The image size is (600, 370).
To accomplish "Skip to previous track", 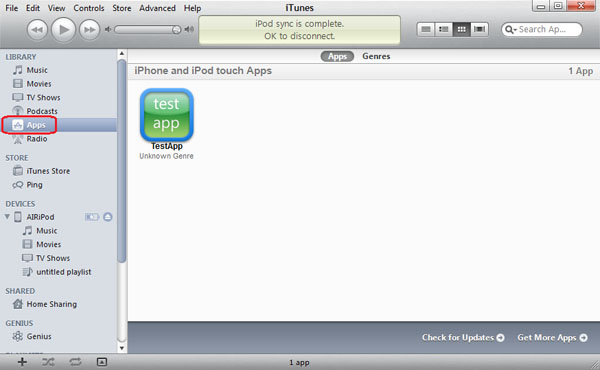I will point(37,29).
